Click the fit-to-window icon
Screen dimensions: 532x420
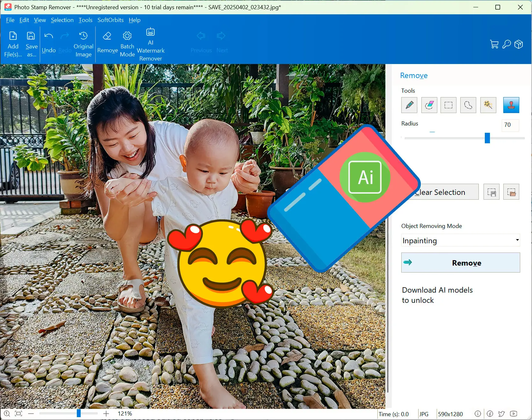coord(18,414)
